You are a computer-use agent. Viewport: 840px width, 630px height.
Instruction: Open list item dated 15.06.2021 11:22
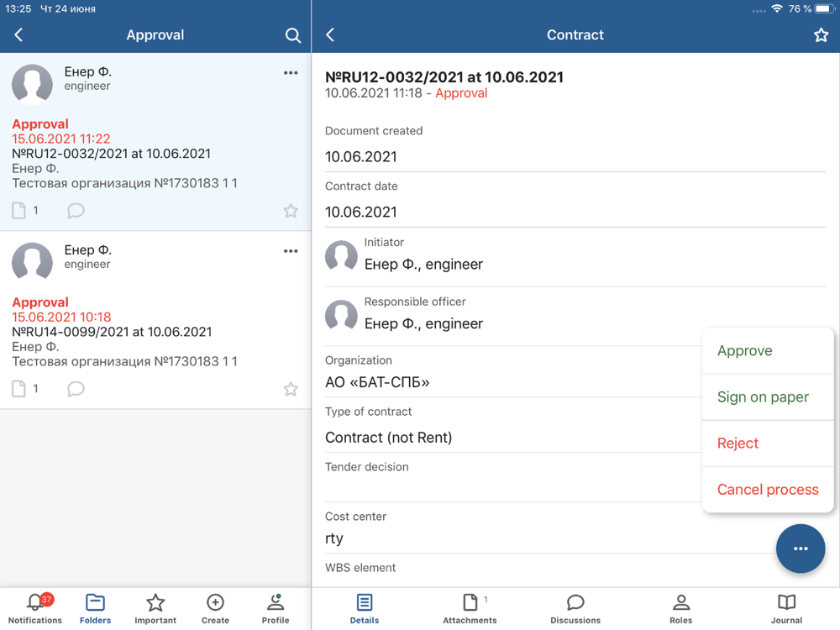pos(155,142)
